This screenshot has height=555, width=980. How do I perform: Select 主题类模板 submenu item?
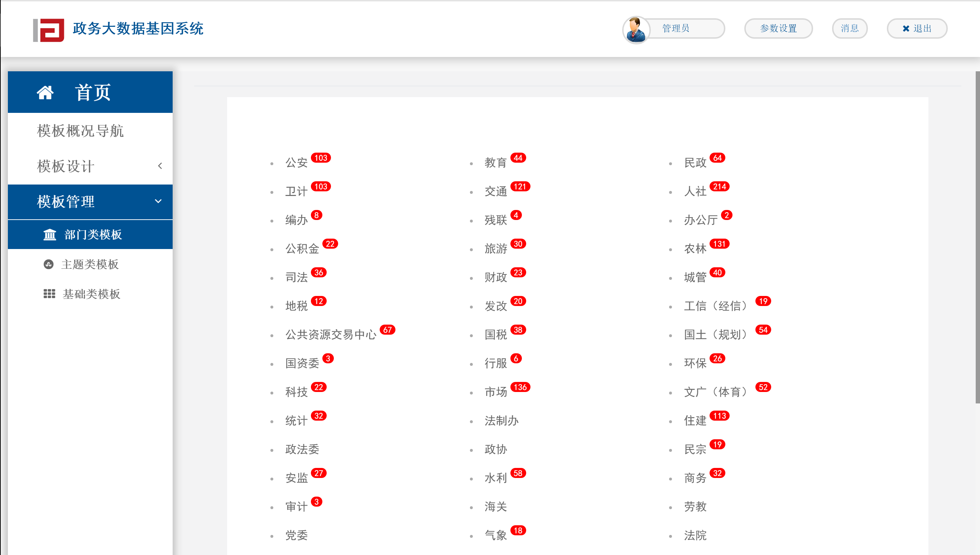[x=90, y=264]
